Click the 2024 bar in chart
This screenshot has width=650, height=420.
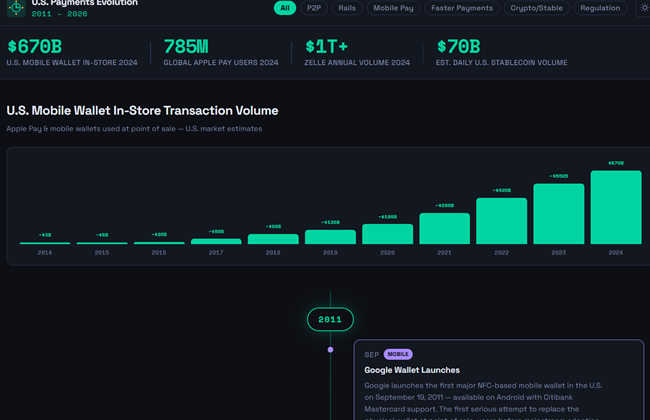616,207
